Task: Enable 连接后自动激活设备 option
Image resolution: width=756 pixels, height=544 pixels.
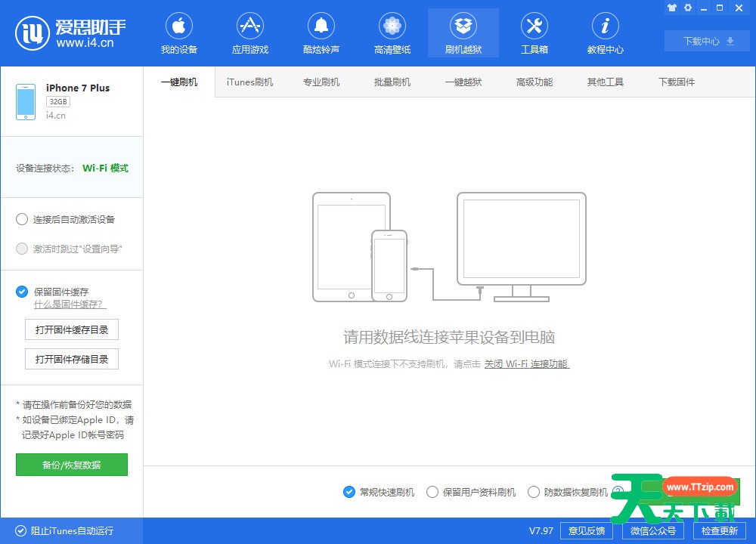Action: pyautogui.click(x=22, y=219)
